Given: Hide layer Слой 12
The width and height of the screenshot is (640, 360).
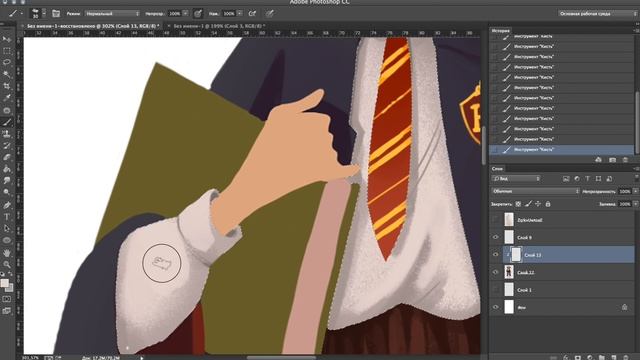Looking at the screenshot, I should [496, 272].
